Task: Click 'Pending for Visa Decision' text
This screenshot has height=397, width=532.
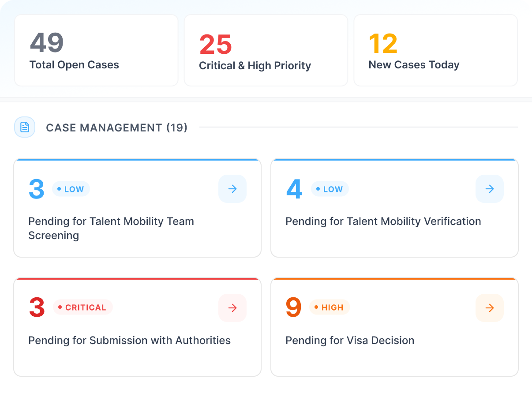Action: pos(350,341)
